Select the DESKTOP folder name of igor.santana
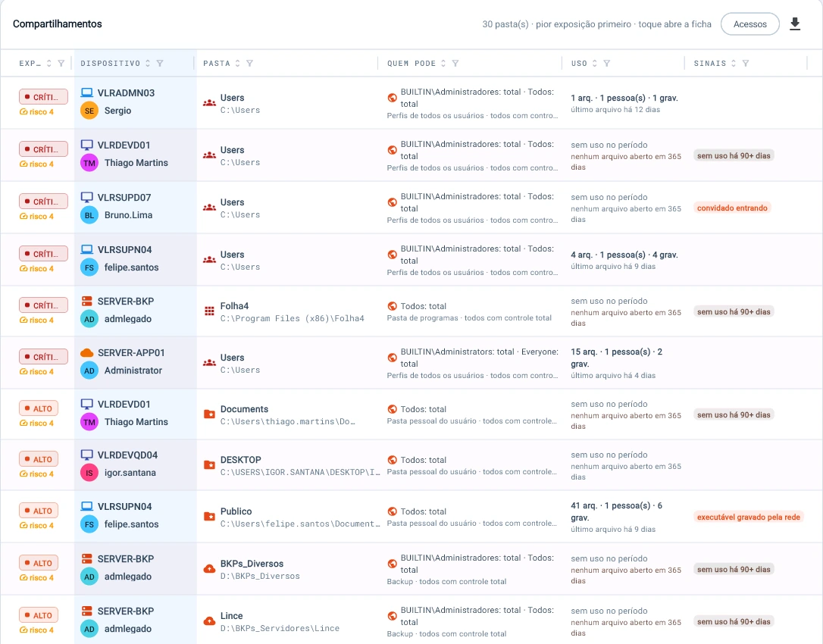The height and width of the screenshot is (644, 823). point(241,460)
